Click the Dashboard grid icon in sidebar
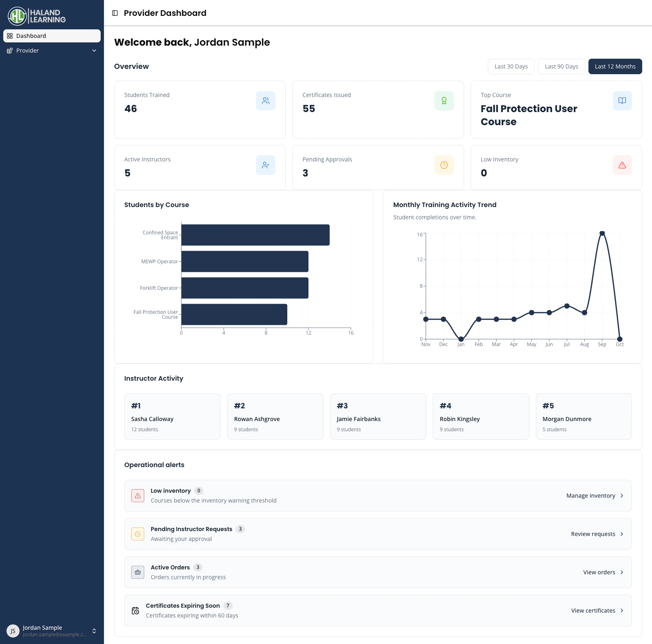652x644 pixels. tap(10, 36)
